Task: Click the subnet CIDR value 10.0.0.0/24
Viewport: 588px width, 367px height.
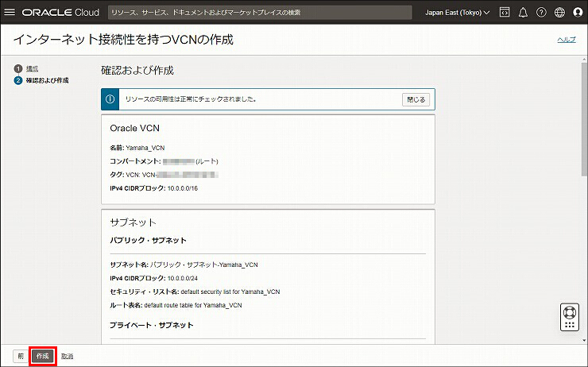Action: click(182, 278)
